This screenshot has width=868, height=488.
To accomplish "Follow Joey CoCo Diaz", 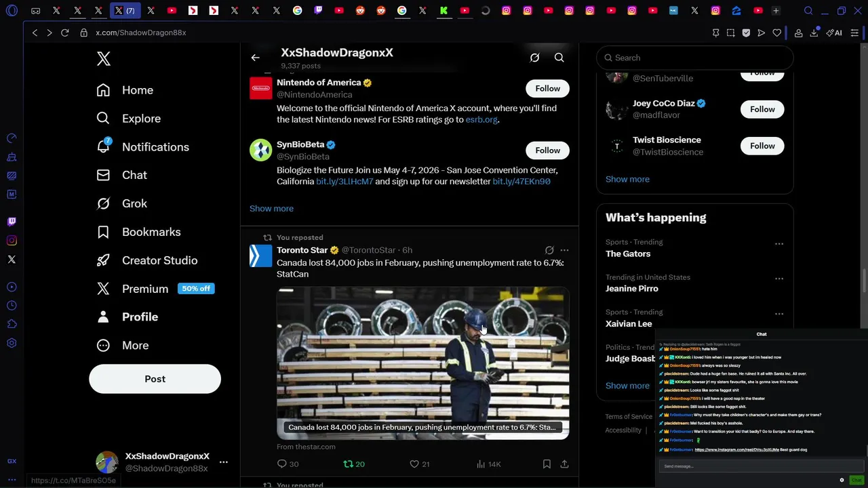I will [x=762, y=109].
